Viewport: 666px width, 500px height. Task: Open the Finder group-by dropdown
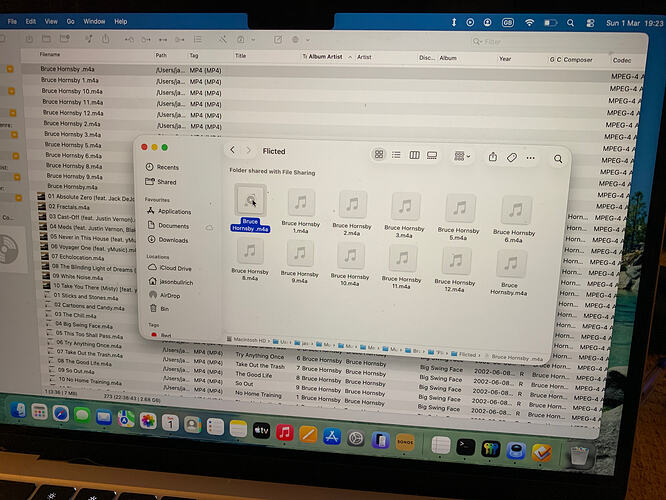click(x=462, y=156)
